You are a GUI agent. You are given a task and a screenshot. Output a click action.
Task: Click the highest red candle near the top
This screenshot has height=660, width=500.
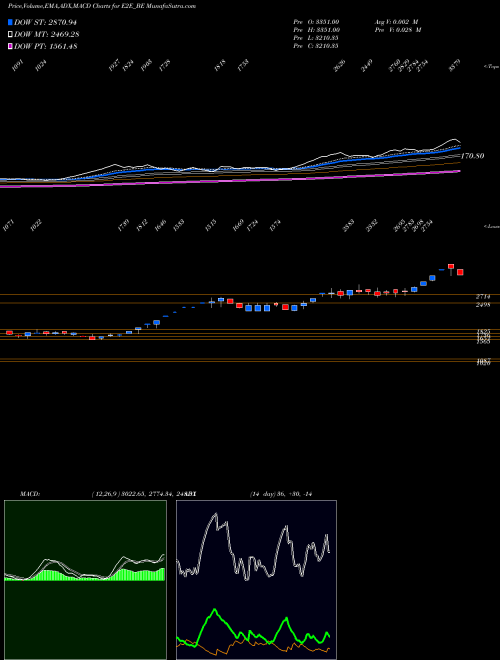pos(451,266)
